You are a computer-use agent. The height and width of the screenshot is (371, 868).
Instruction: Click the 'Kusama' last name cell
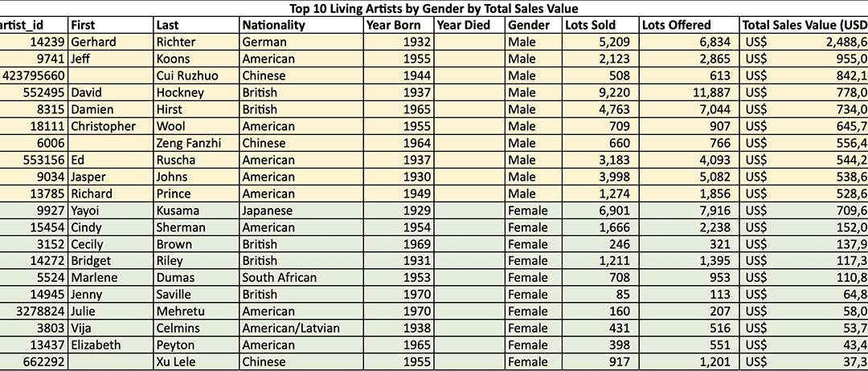point(177,210)
